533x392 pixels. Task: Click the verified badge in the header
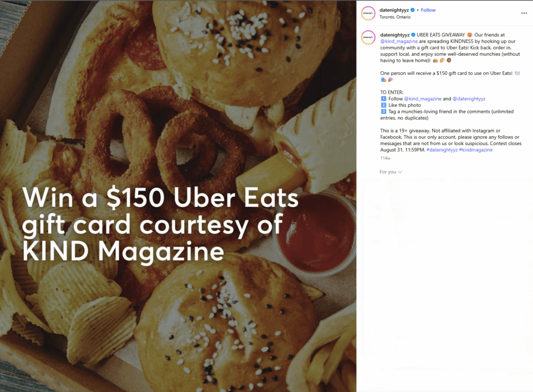[x=413, y=10]
